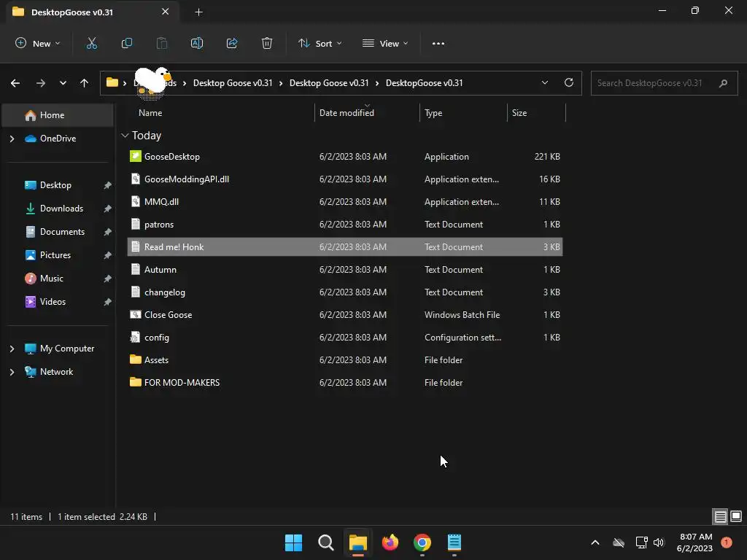Refresh the current folder view
The width and height of the screenshot is (747, 560).
pyautogui.click(x=569, y=82)
